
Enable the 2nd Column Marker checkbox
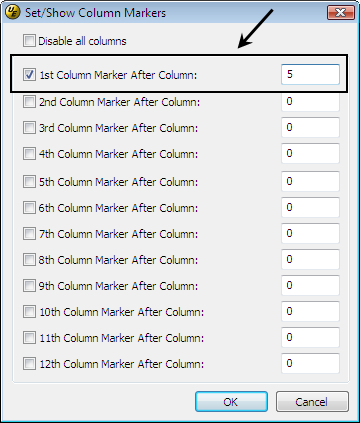(29, 101)
